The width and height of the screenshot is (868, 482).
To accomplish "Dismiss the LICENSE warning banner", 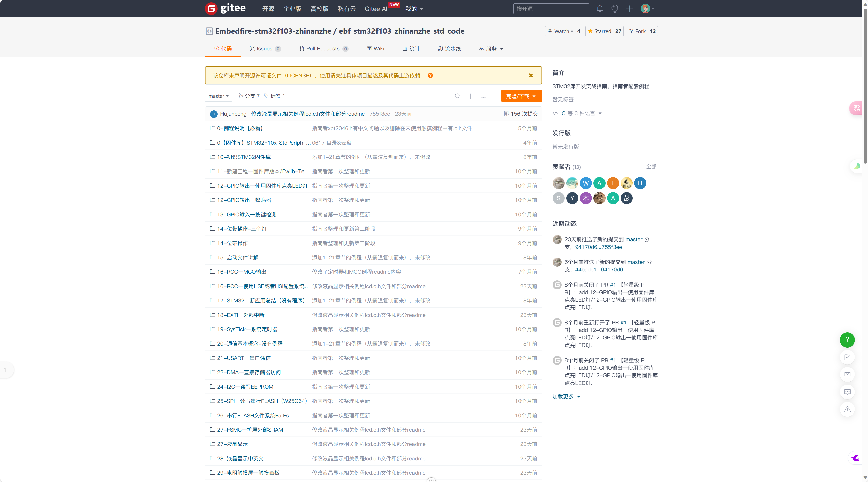I will point(531,76).
